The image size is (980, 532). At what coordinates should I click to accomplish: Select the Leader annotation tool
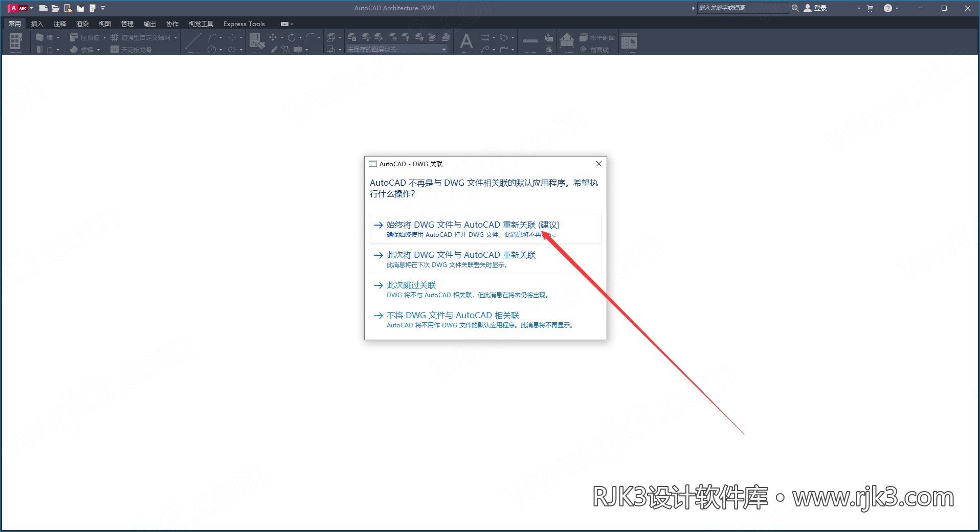tap(485, 50)
